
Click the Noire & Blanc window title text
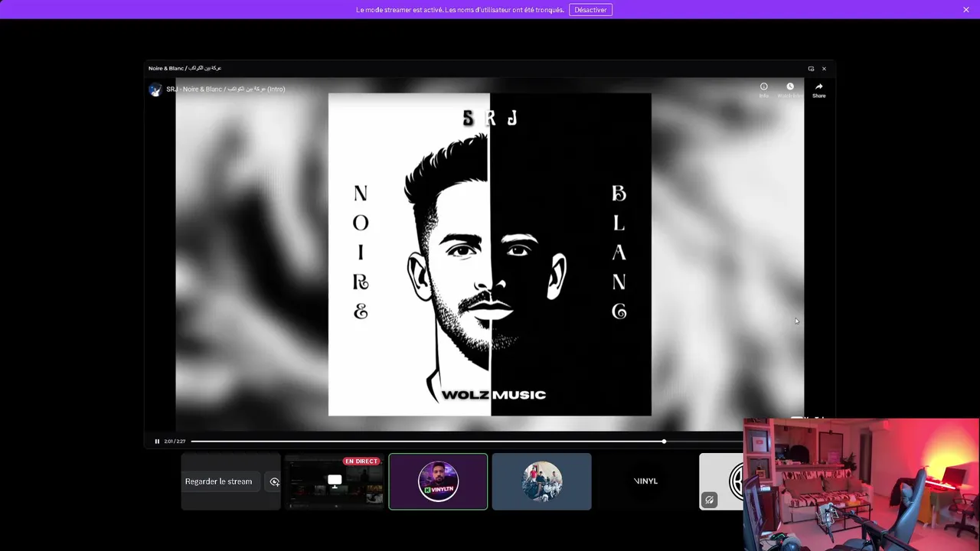(185, 68)
